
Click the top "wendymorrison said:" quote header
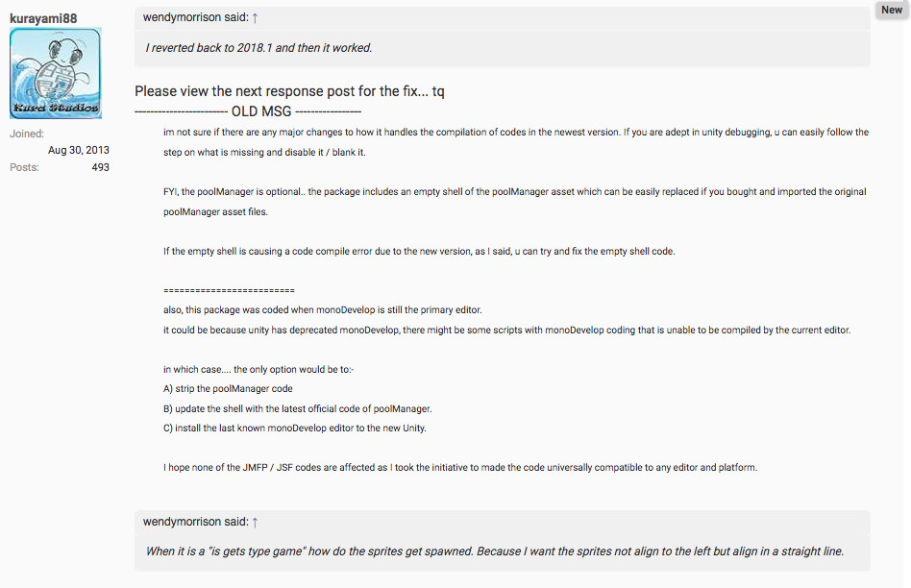click(x=196, y=17)
